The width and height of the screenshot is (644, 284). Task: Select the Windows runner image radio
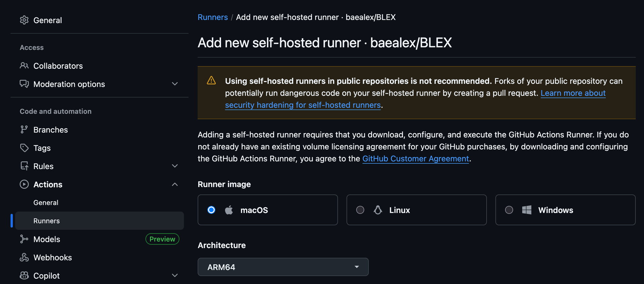pos(509,210)
